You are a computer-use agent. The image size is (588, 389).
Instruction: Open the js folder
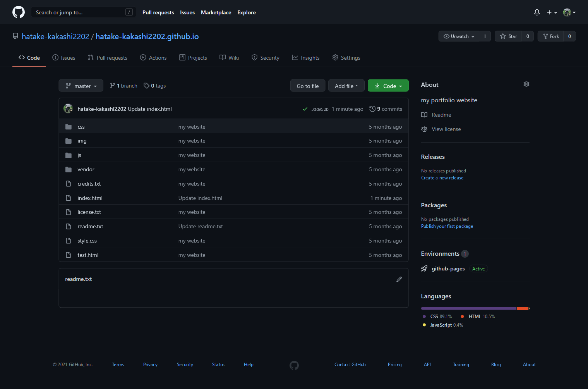79,155
